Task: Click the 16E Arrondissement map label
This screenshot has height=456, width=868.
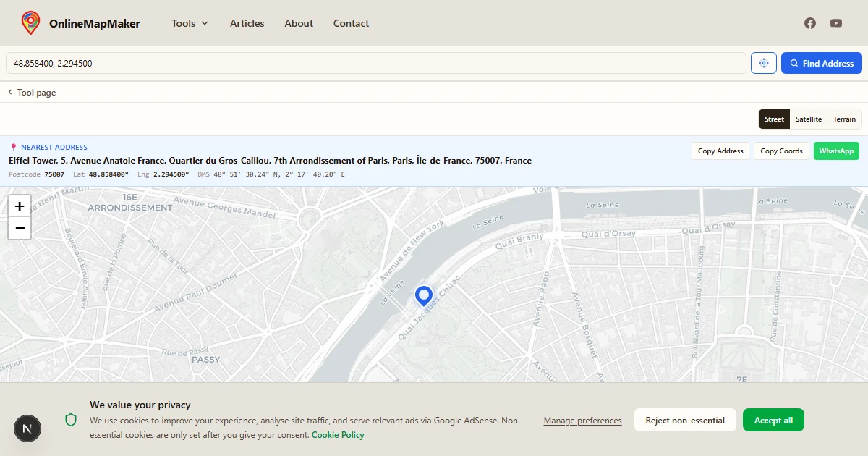Action: click(x=130, y=202)
